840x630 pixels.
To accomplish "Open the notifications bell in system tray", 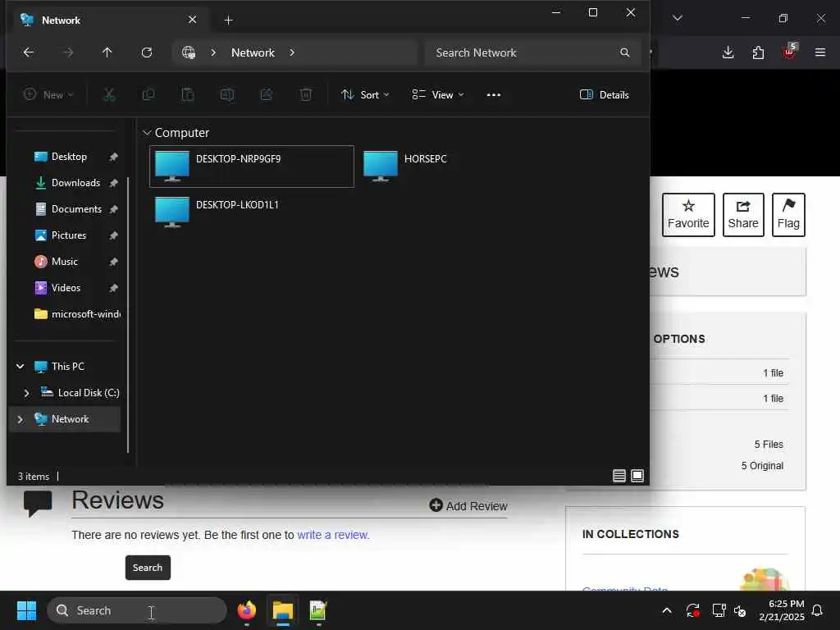I will click(818, 610).
